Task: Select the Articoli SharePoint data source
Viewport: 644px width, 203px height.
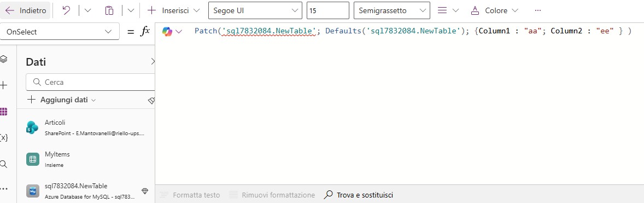Action: coord(86,127)
